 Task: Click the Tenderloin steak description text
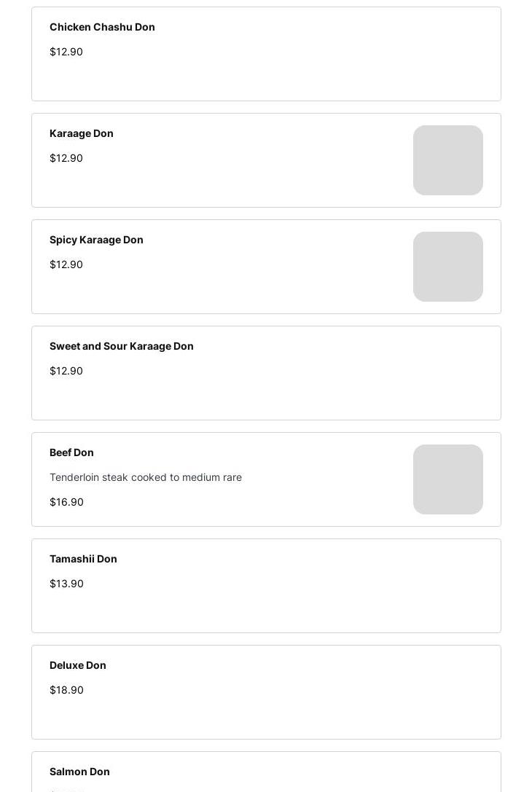[146, 477]
